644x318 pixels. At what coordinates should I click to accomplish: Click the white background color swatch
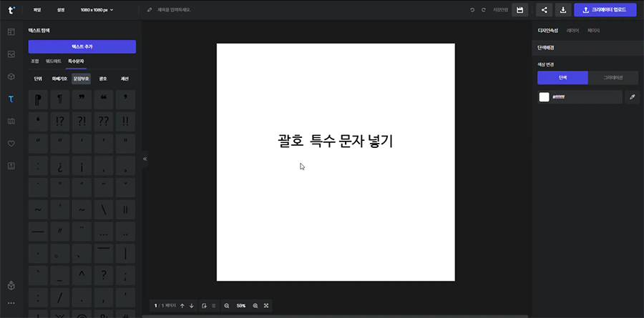tap(544, 97)
